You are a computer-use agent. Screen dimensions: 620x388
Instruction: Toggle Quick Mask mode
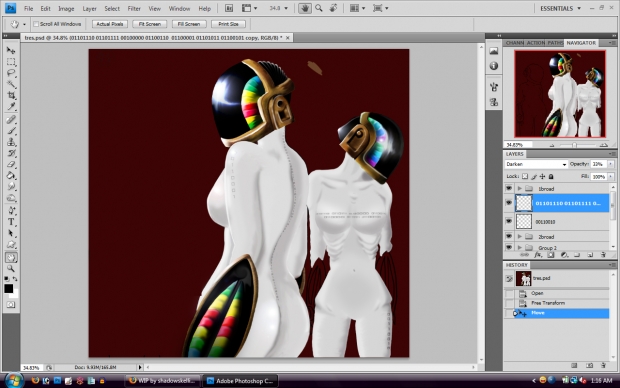click(11, 305)
